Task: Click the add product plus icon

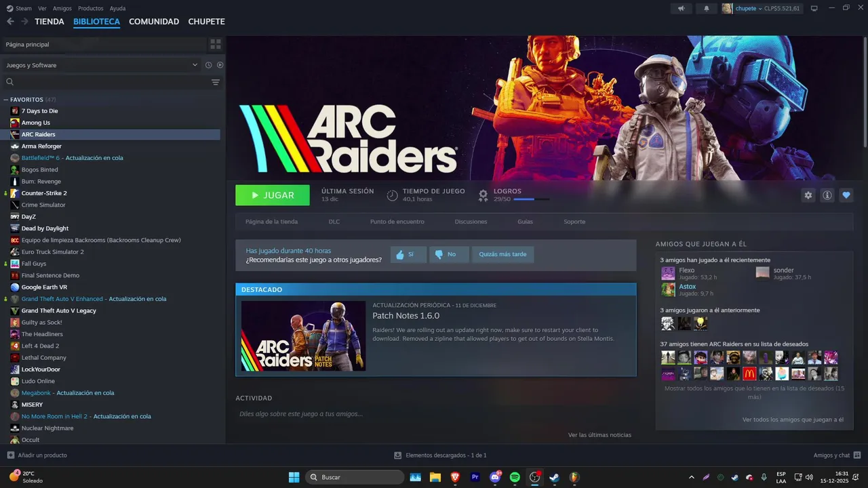Action: (10, 455)
